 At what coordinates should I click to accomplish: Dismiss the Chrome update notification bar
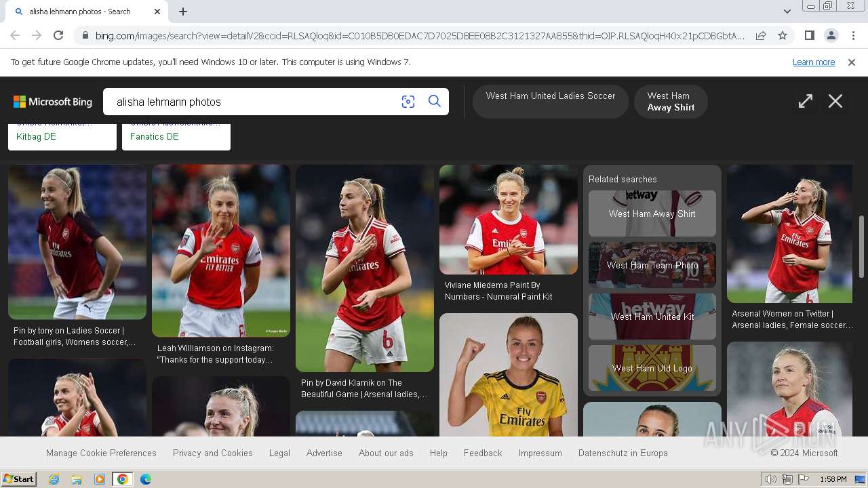[x=852, y=62]
